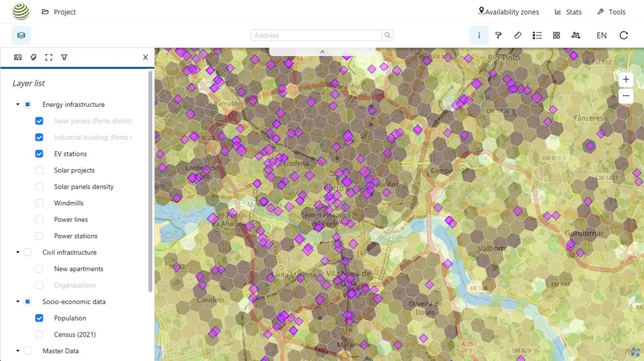Uncheck the Population layer
Screen dimensions: 644x361
39,318
